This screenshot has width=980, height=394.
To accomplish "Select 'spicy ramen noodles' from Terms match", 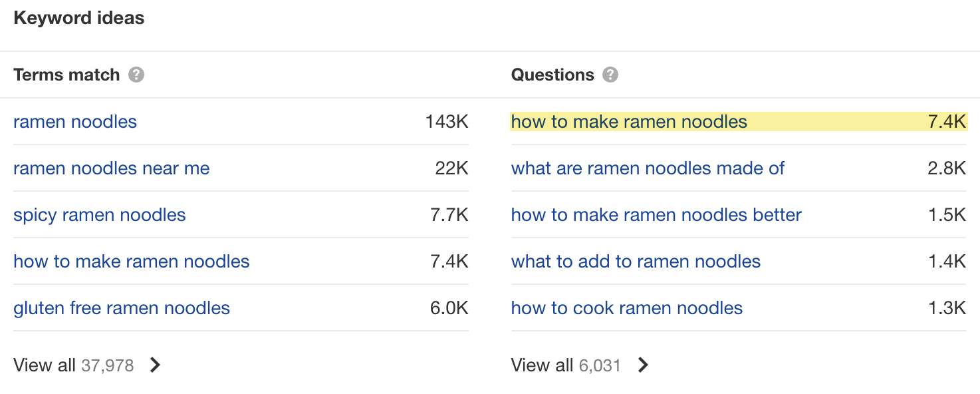I will [99, 215].
